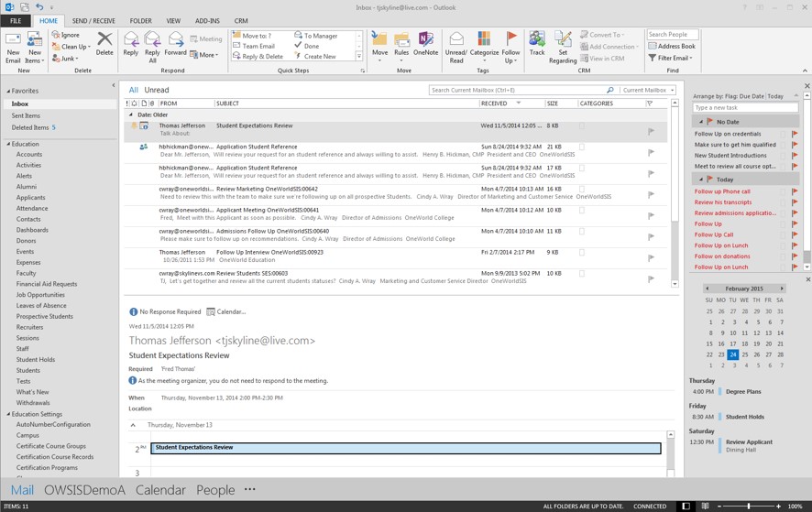Screen dimensions: 812x512
Task: Collapse the Education folder group
Action: [x=8, y=144]
